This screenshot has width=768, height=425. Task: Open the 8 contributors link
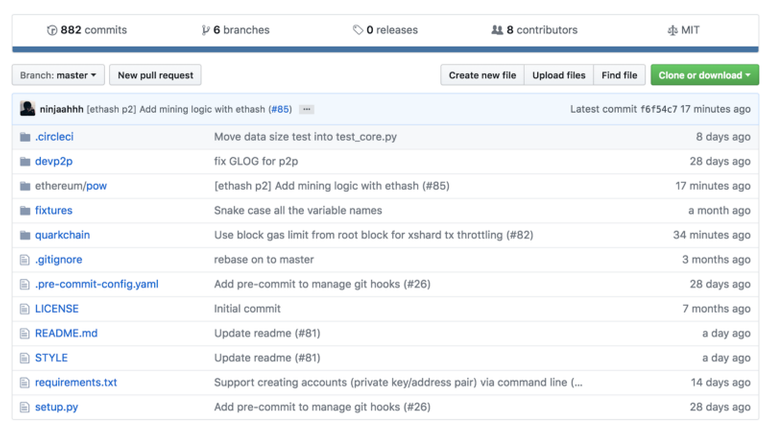534,30
